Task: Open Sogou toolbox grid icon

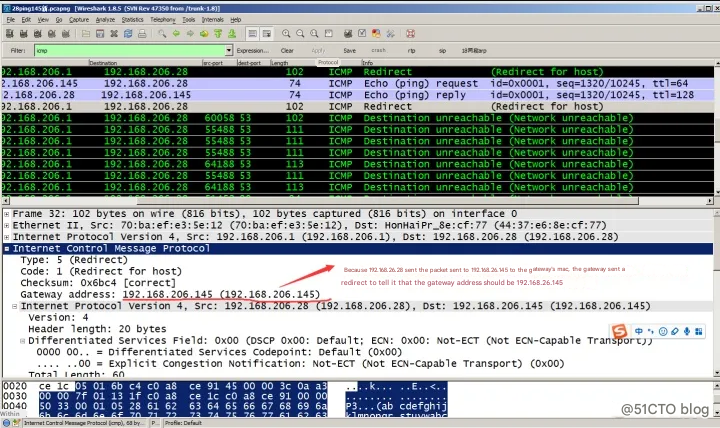Action: tap(698, 331)
